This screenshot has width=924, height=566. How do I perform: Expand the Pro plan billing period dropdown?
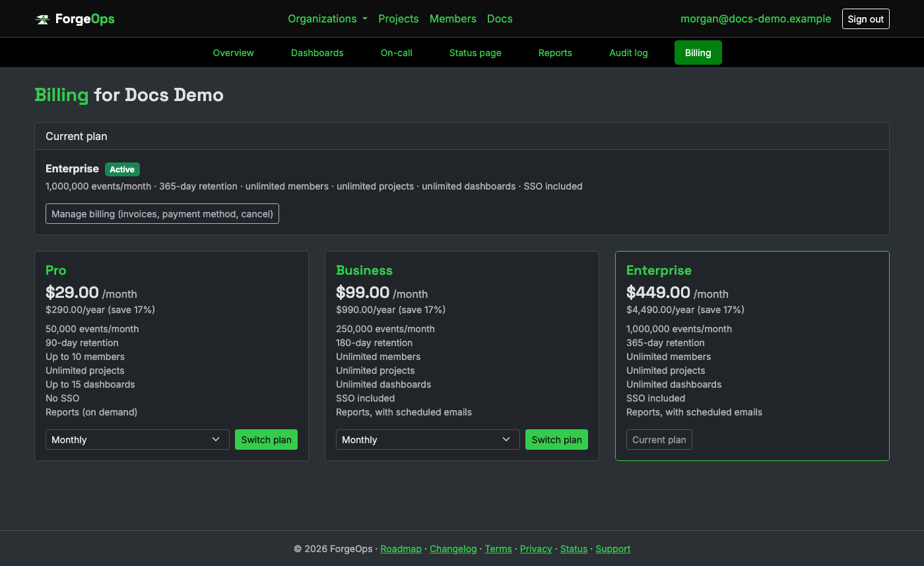pos(137,440)
